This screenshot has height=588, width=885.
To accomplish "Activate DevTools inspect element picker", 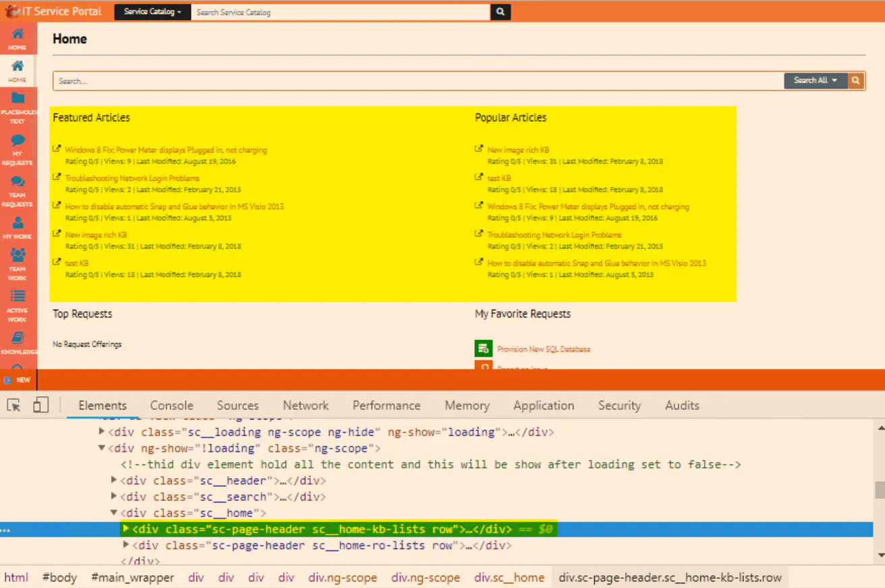I will (x=13, y=405).
